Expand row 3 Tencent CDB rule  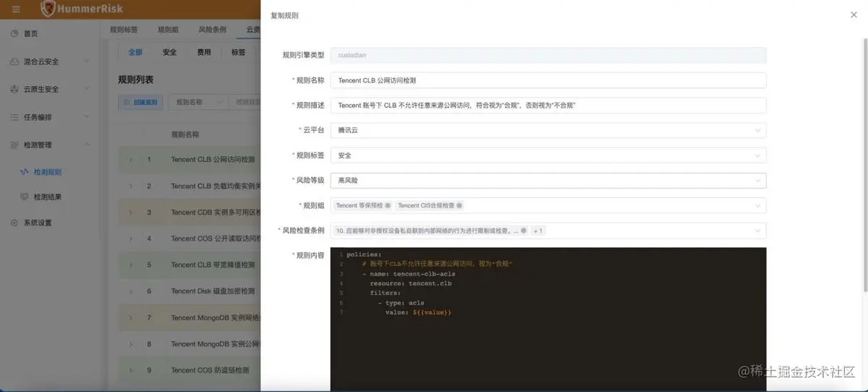(131, 212)
